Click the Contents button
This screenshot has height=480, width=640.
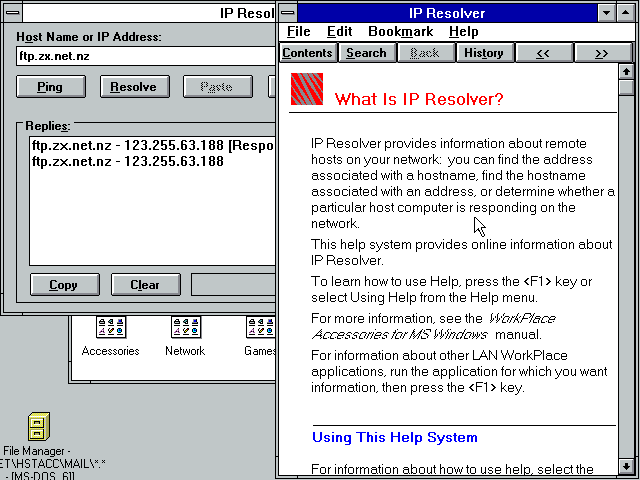(308, 53)
